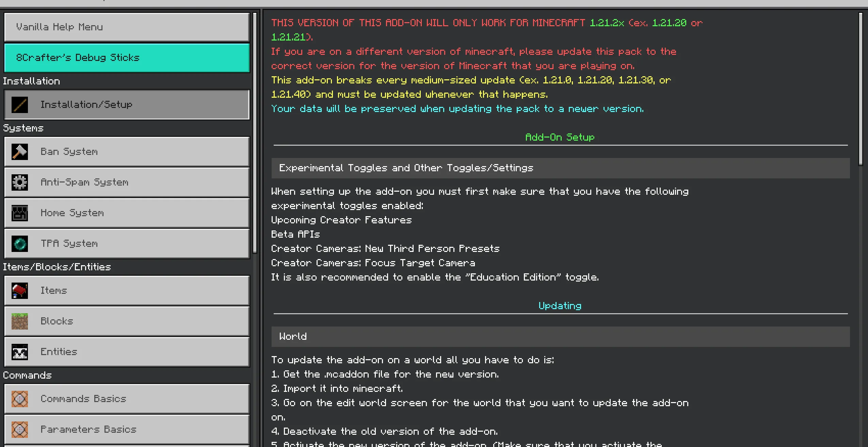Select the 8Crafter's Debug Sticks tab

(127, 58)
